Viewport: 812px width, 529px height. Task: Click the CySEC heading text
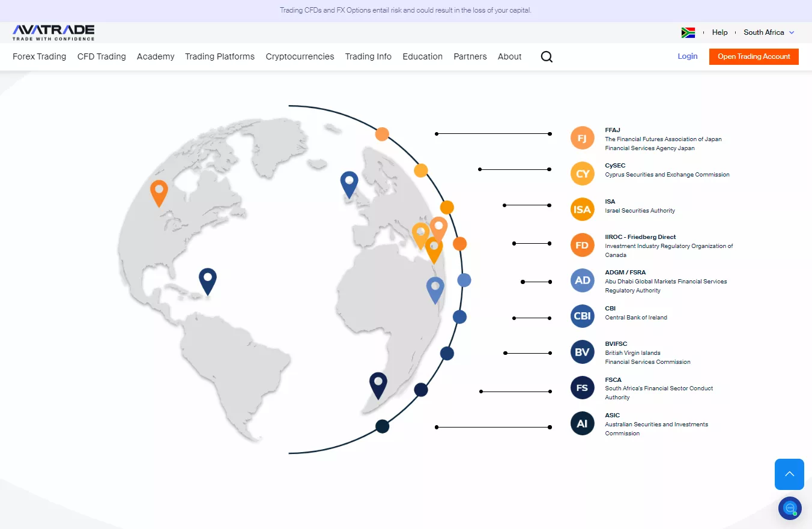(x=615, y=166)
